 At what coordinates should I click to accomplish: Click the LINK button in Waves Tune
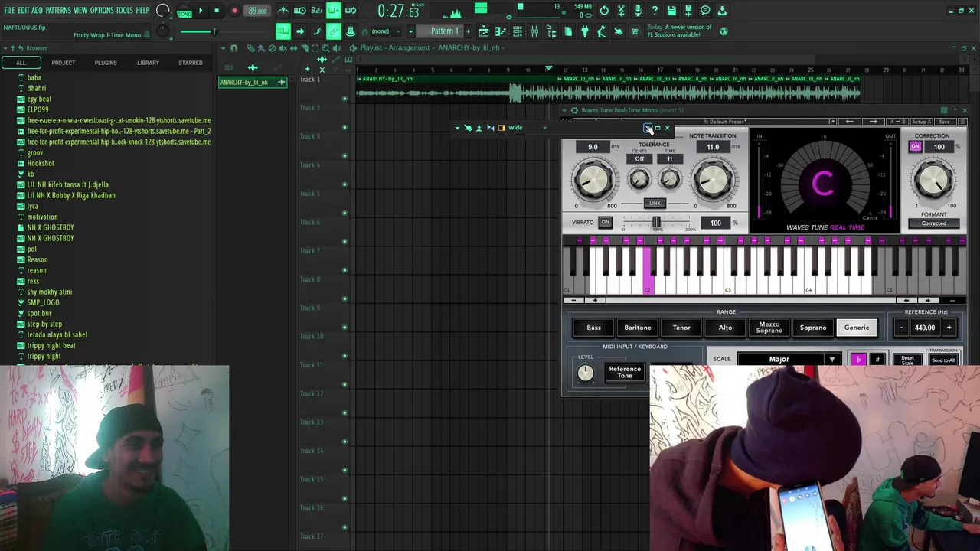655,203
